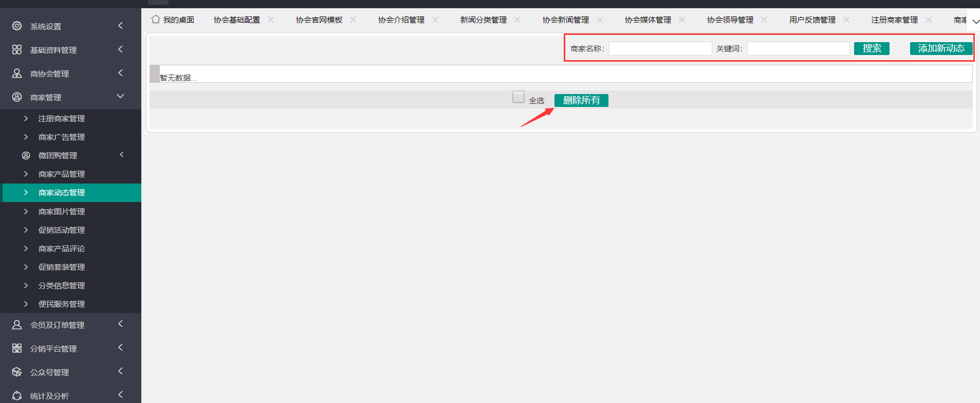Click the person icon beside 商协会管理

coord(17,74)
